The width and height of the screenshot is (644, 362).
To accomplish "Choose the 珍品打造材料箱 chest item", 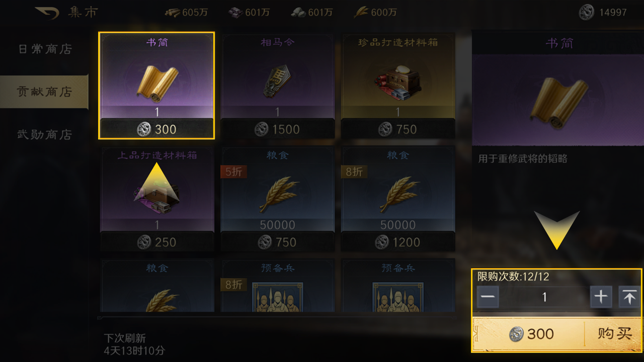I will (398, 85).
